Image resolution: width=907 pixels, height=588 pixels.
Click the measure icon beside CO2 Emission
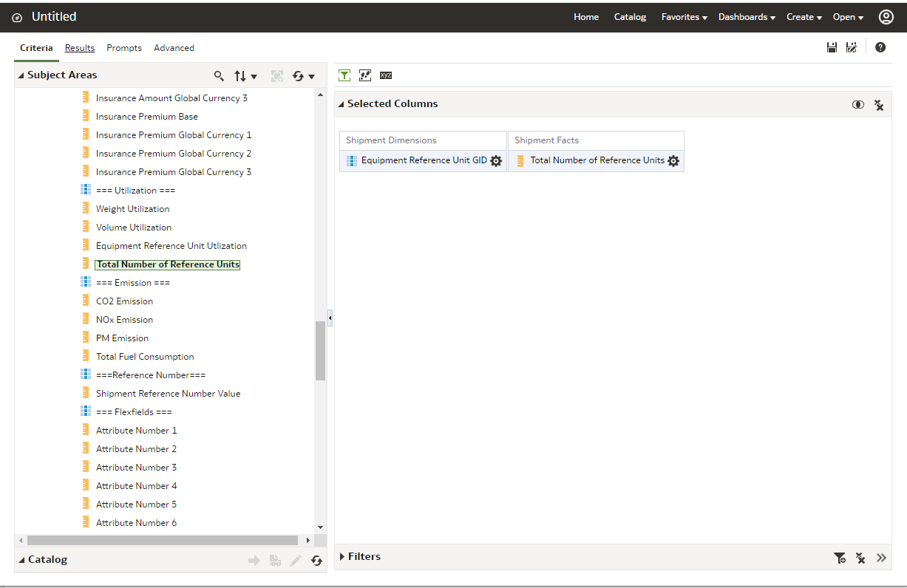click(x=86, y=301)
